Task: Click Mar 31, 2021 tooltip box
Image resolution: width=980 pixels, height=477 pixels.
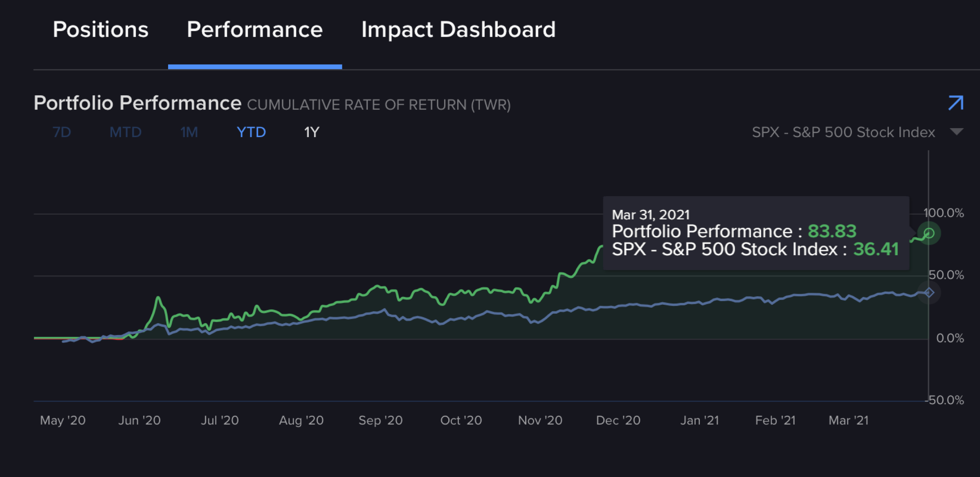Action: 755,232
